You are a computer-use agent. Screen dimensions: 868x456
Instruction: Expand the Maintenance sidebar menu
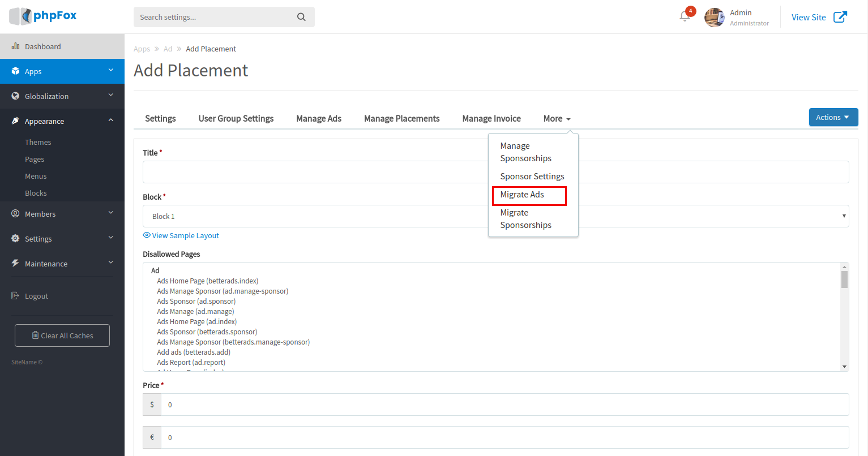coord(62,264)
